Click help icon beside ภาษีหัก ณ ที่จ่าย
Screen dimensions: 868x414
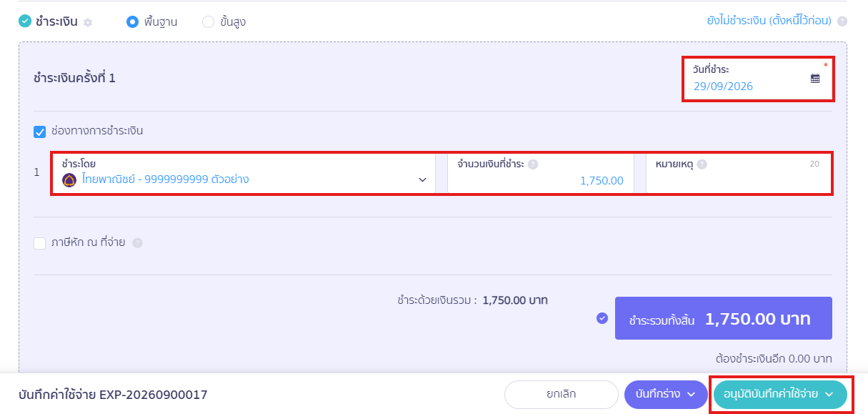137,243
